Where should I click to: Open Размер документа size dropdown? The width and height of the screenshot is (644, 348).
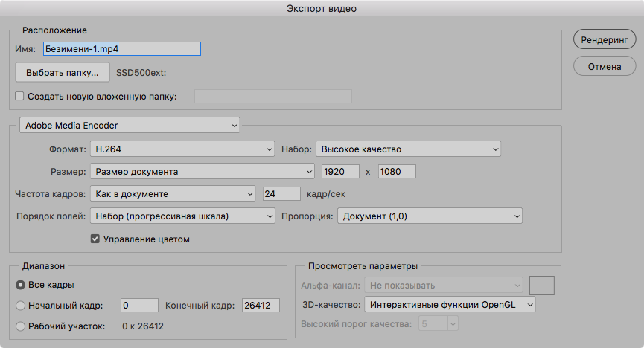(x=203, y=172)
